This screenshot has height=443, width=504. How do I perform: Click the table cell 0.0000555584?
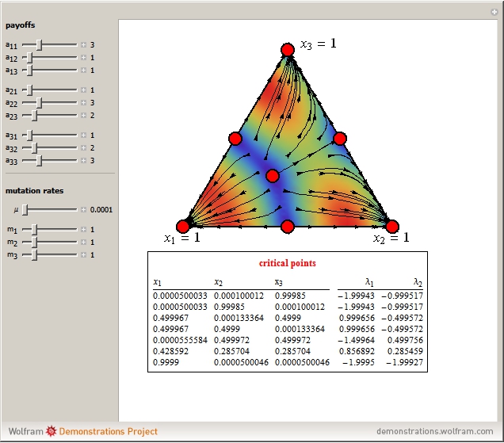coord(181,340)
